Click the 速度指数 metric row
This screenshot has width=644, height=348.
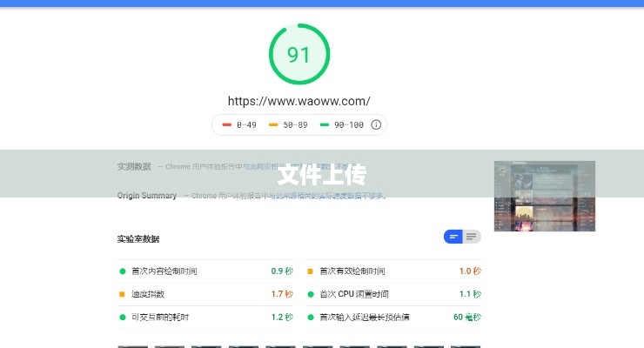pos(205,294)
